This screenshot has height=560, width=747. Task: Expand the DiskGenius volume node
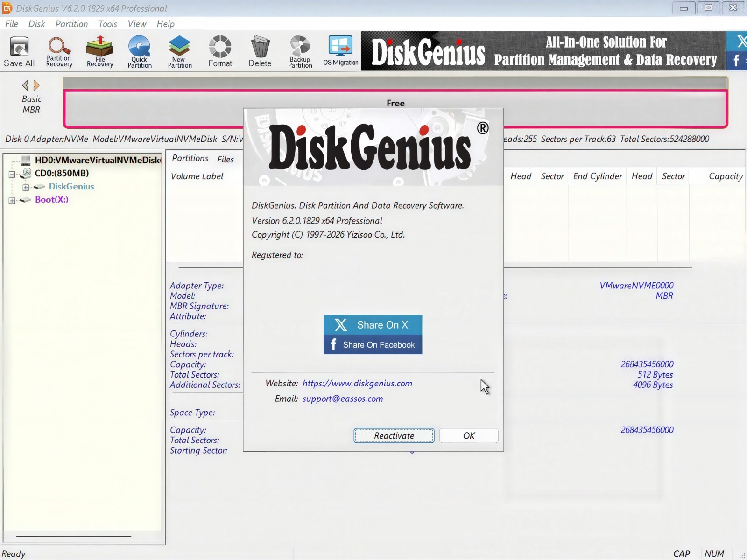click(x=26, y=187)
